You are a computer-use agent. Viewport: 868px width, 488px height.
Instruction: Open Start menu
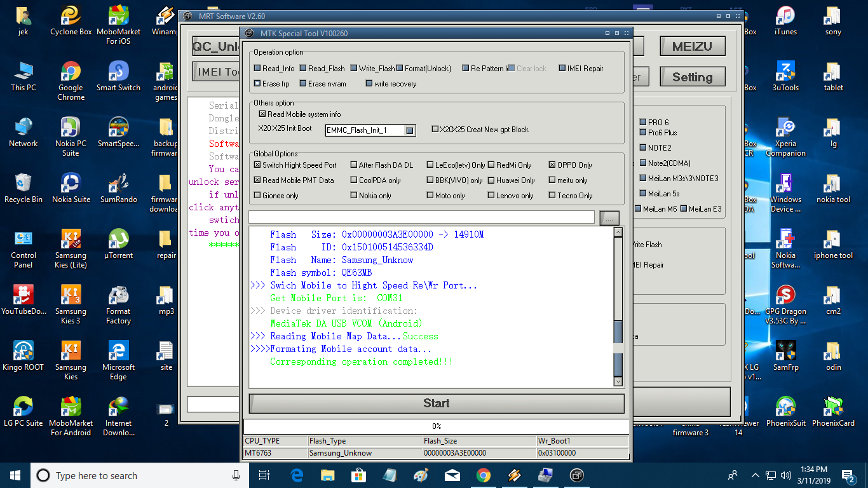click(15, 475)
